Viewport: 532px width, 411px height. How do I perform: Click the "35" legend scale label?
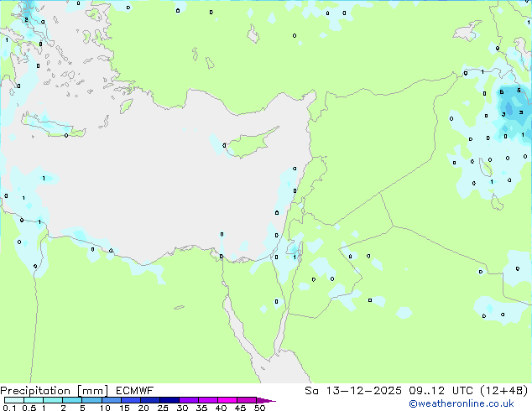201,408
